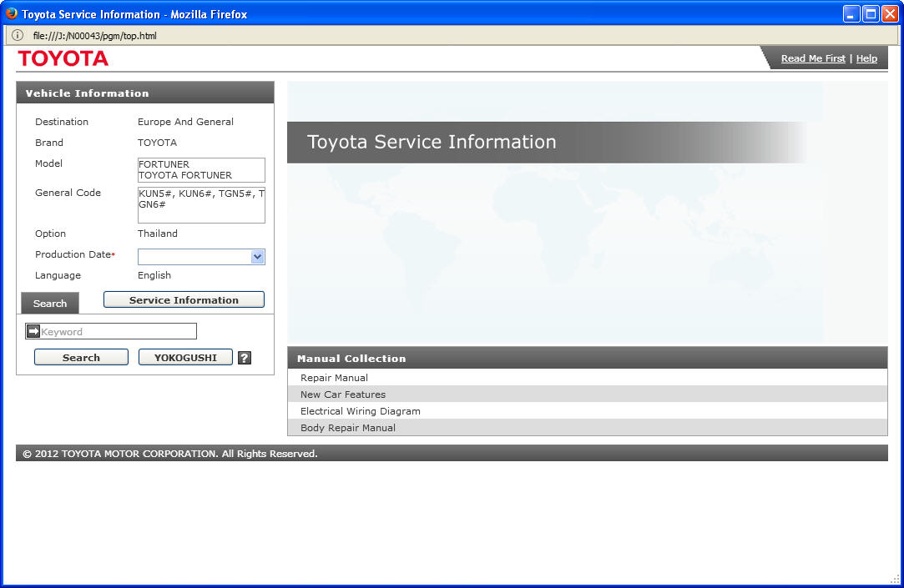The image size is (904, 588).
Task: Click the Production Date label
Action: pos(75,254)
